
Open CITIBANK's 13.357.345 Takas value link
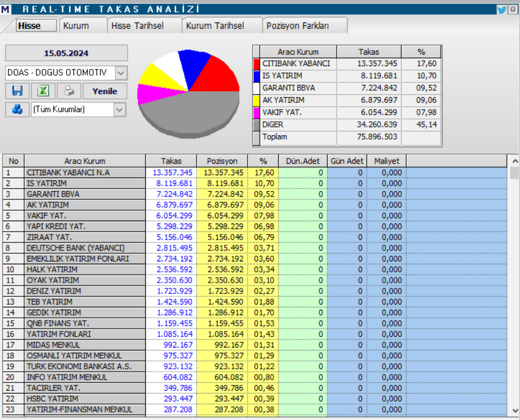[x=172, y=172]
